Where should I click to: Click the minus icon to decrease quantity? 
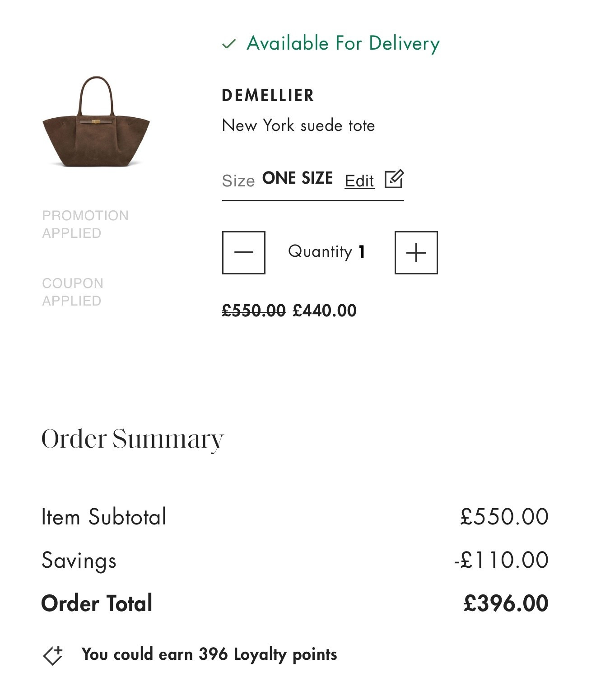[x=243, y=252]
